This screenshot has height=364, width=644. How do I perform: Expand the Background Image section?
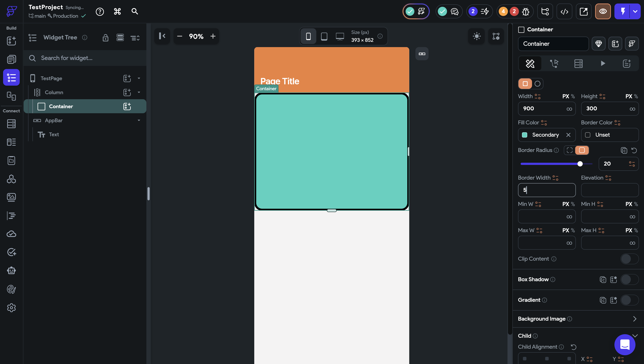pyautogui.click(x=634, y=319)
